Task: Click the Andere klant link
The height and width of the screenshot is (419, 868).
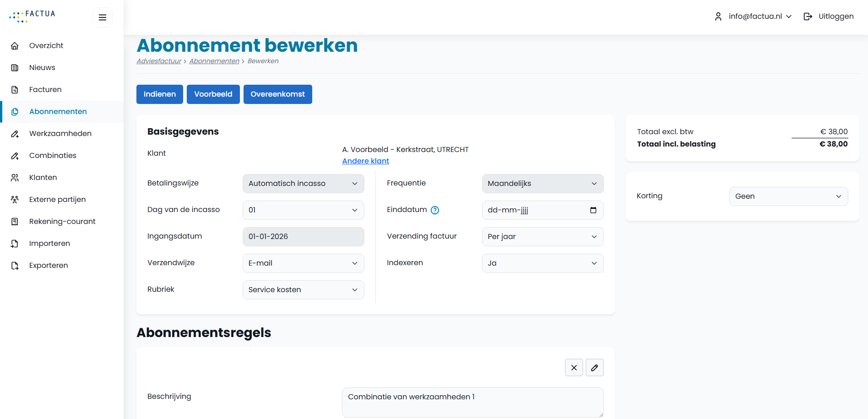Action: click(x=366, y=161)
